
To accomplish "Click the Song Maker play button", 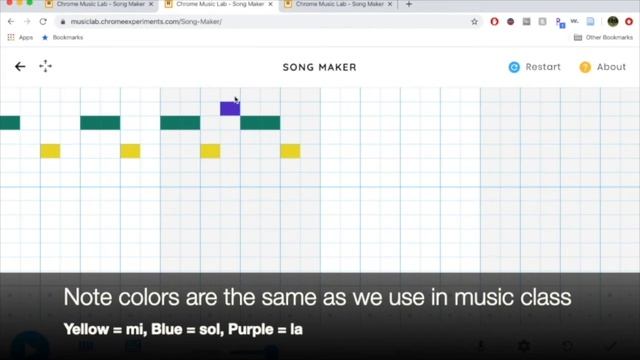I will click(30, 349).
